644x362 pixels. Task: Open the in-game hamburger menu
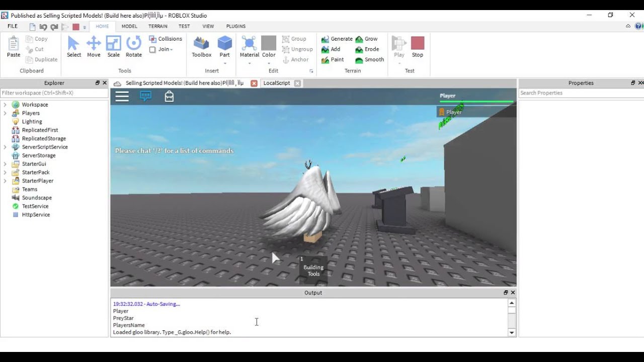pos(122,97)
